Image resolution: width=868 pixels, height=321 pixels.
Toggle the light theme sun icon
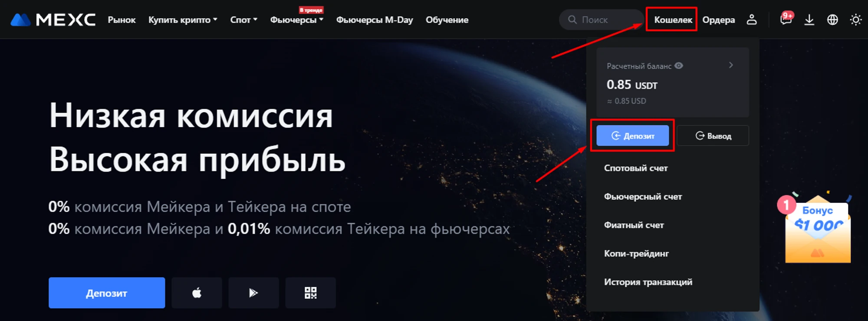(x=856, y=20)
